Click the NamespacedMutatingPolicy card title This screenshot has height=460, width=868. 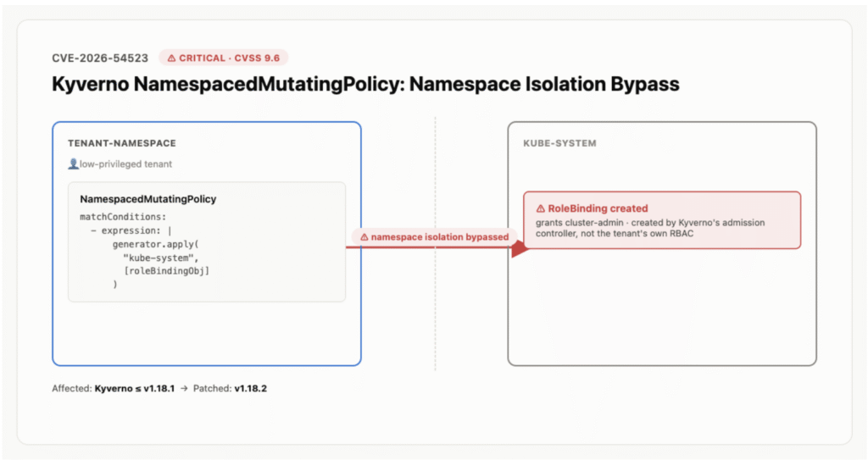[147, 199]
